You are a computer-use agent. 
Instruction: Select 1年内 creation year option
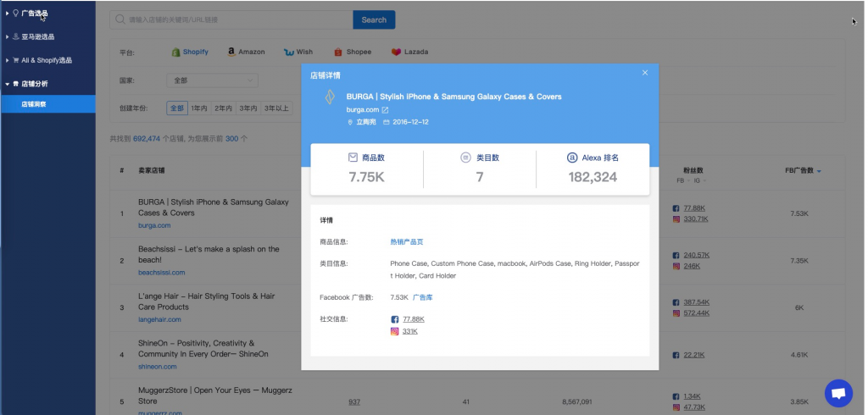[199, 108]
